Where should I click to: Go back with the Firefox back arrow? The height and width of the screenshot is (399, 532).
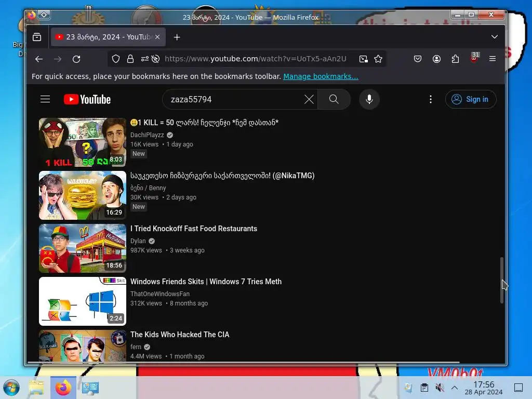tap(39, 59)
